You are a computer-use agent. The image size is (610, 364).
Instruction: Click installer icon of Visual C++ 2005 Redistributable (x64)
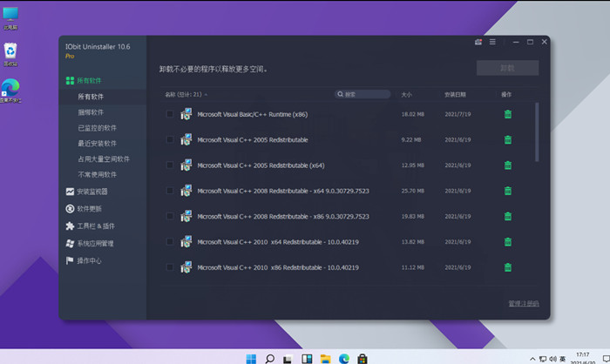(186, 165)
